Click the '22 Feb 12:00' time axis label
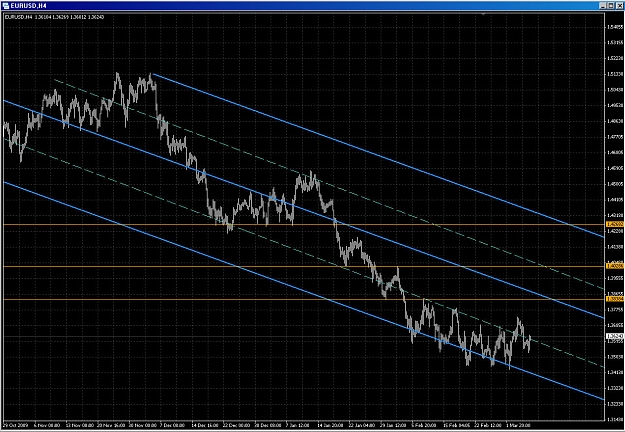This screenshot has width=625, height=432. pyautogui.click(x=487, y=425)
